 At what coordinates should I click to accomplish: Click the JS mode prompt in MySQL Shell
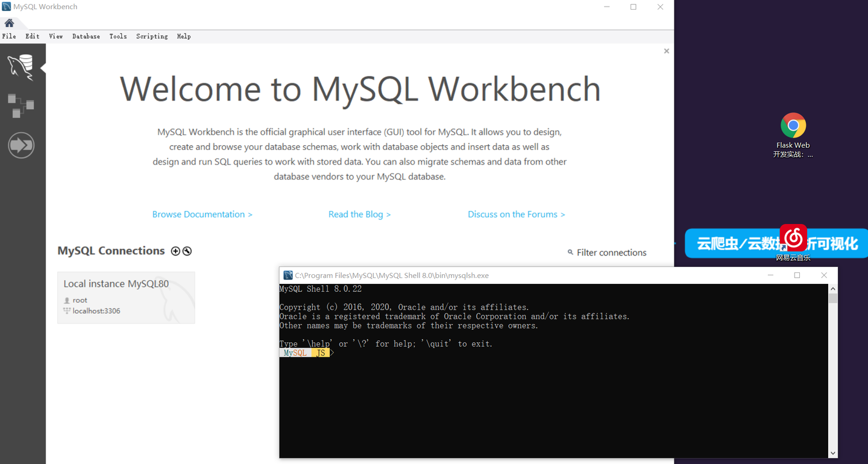point(320,352)
